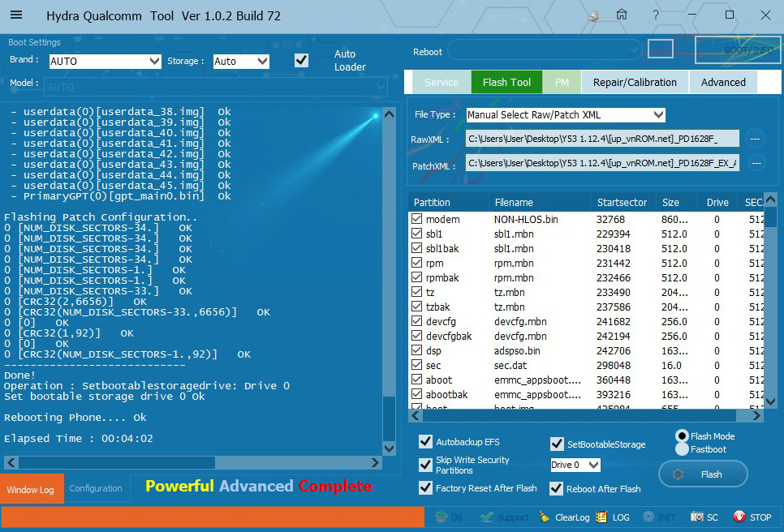Open the LOG file icon

tap(601, 517)
